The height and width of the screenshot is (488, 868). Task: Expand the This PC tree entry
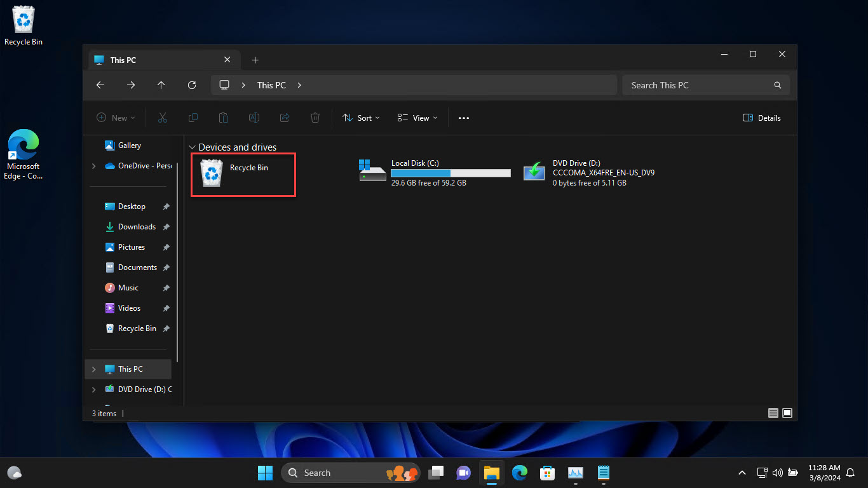pos(93,369)
